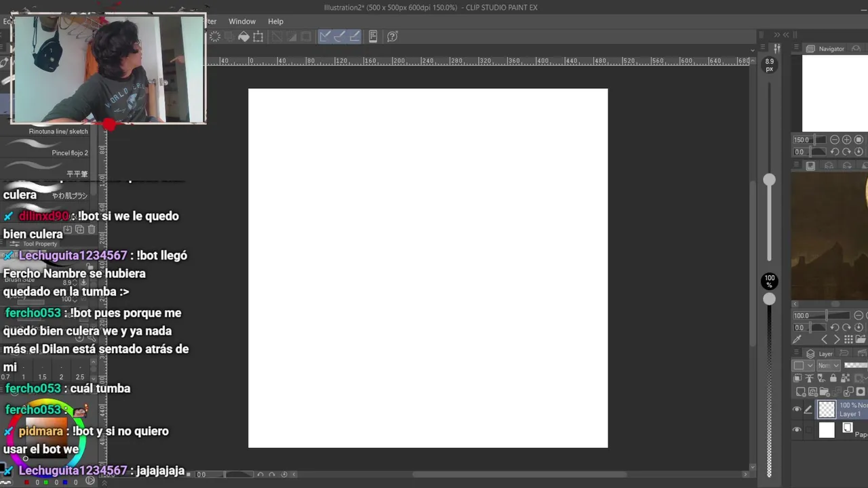This screenshot has height=488, width=868.
Task: Reset canvas rotation in the Navigator
Action: point(859,152)
